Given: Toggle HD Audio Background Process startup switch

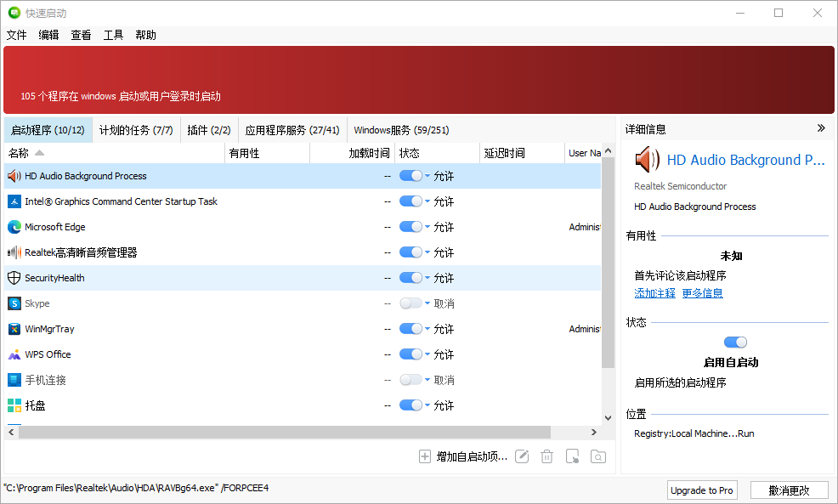Looking at the screenshot, I should [x=411, y=176].
